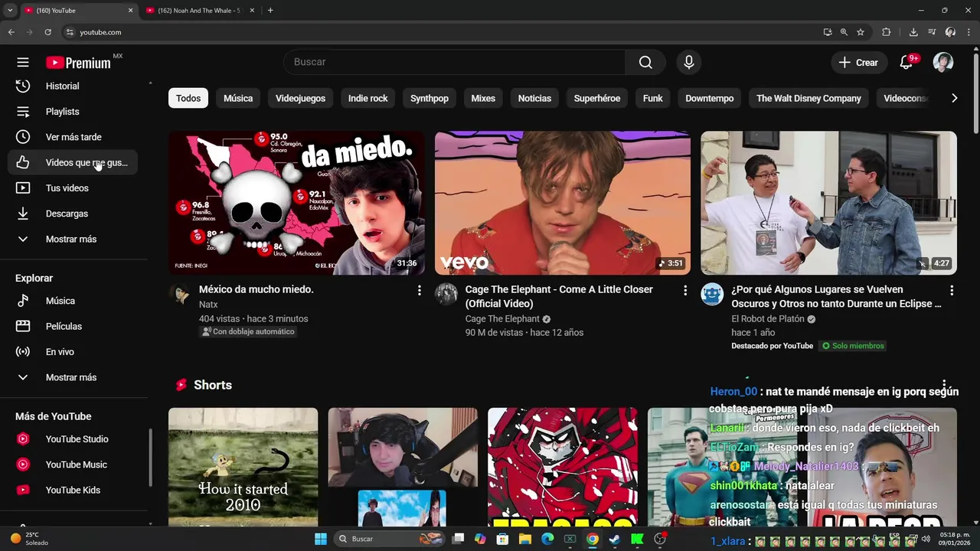
Task: Select the Videojuegos category chip
Action: (300, 98)
